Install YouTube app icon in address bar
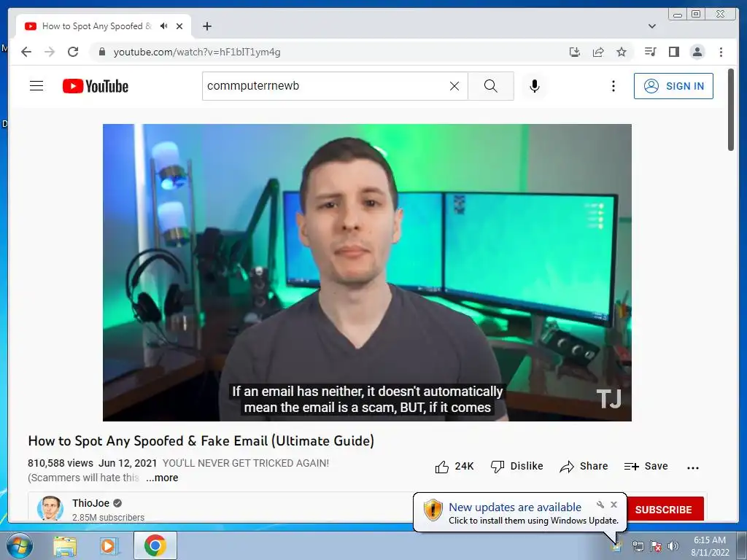 [575, 52]
